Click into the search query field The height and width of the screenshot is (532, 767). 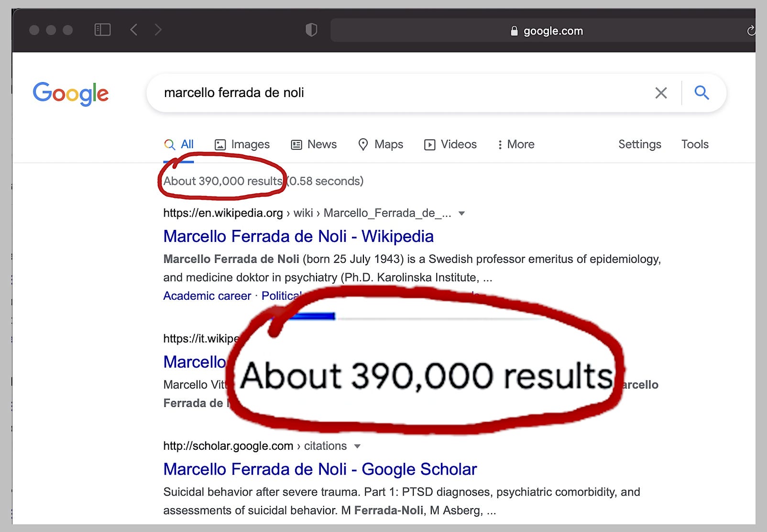(x=402, y=93)
